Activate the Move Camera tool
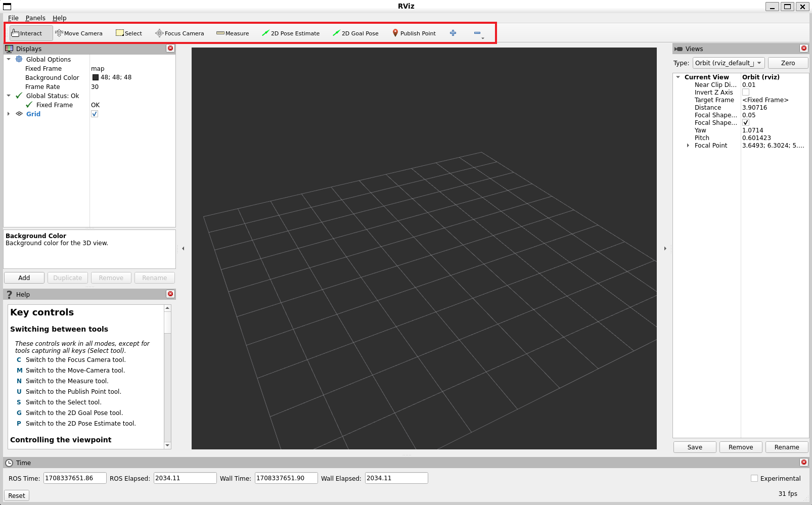Image resolution: width=812 pixels, height=505 pixels. tap(79, 33)
